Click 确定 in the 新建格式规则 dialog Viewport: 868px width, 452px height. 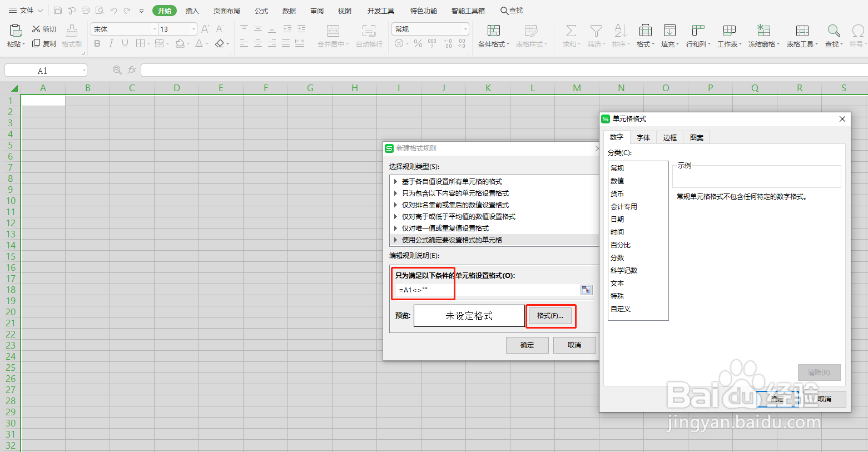pos(527,345)
